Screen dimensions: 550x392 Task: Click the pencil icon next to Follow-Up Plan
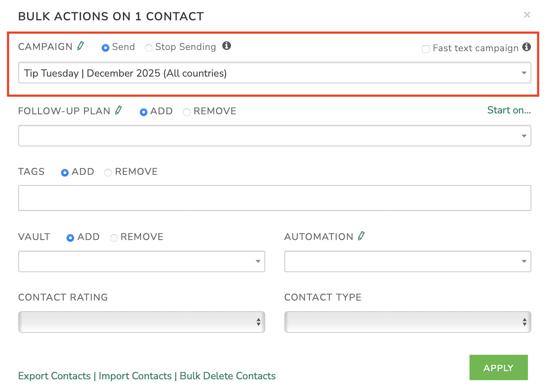click(119, 110)
